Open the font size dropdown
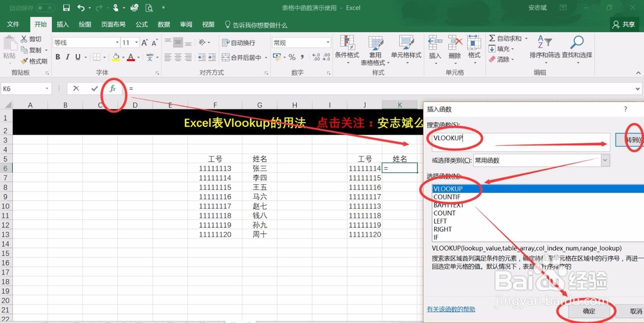 [137, 43]
